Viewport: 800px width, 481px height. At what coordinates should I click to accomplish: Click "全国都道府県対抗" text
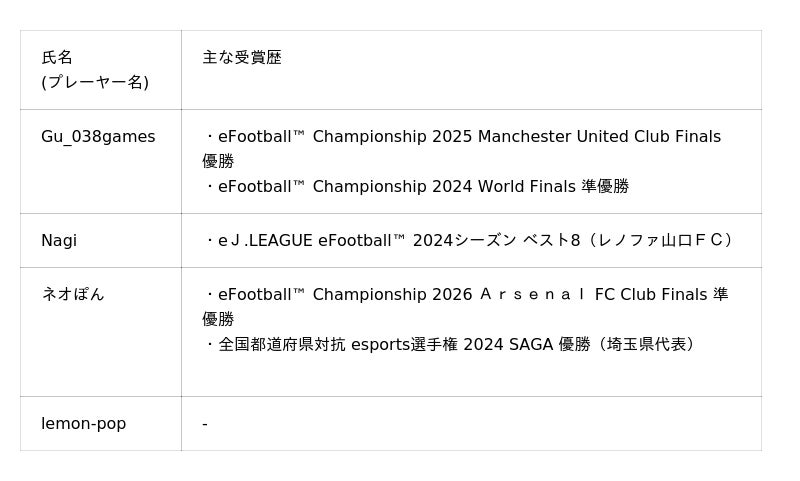[282, 345]
